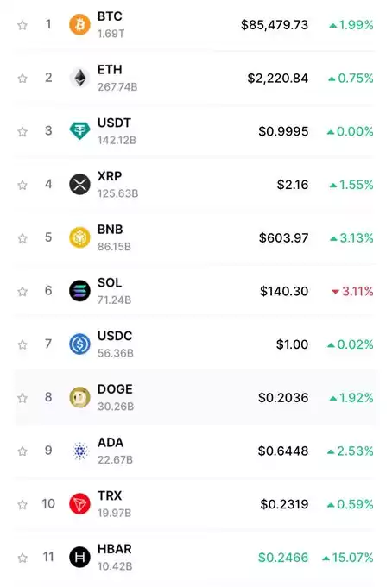Star the HBAR row
Image resolution: width=392 pixels, height=587 pixels.
[x=22, y=558]
